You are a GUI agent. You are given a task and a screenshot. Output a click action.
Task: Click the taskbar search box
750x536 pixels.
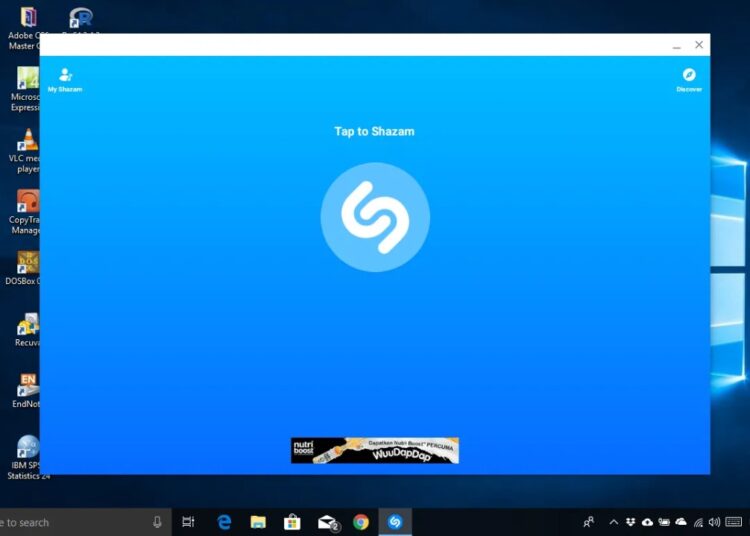coord(85,522)
